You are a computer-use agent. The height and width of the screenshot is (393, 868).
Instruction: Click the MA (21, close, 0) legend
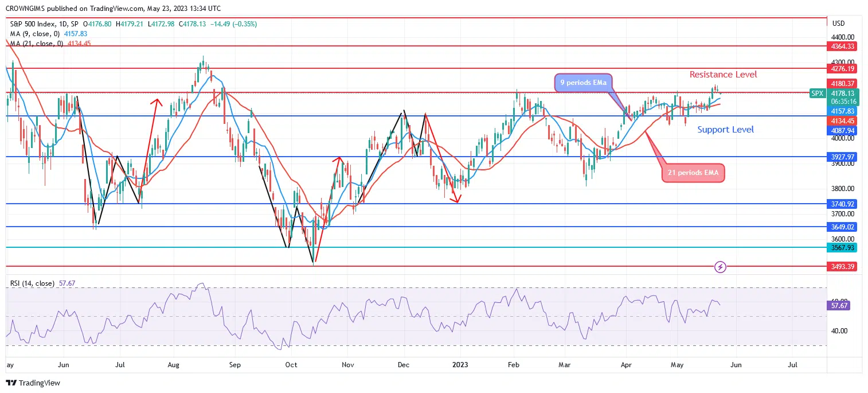tap(36, 43)
